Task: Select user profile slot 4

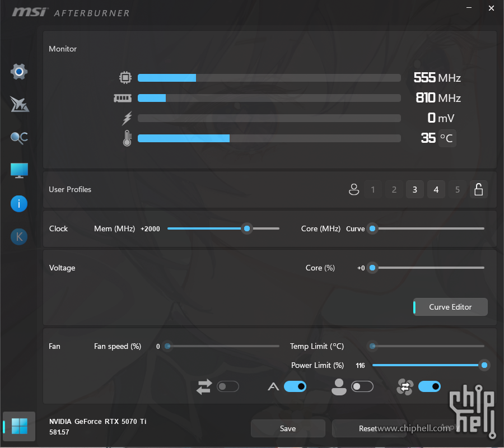Action: (x=436, y=190)
